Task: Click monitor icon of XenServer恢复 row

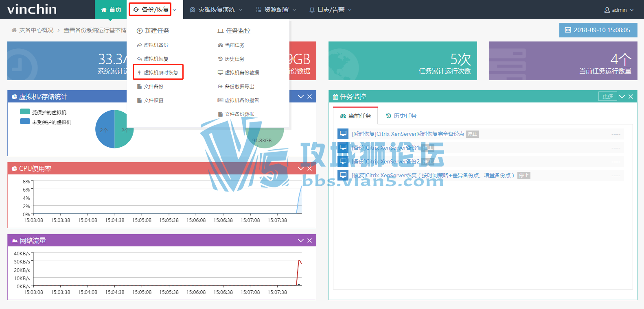Action: click(343, 175)
